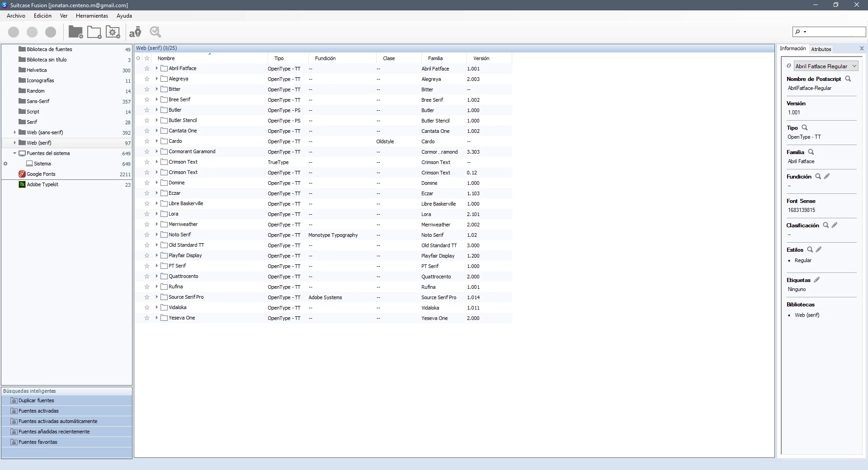The width and height of the screenshot is (868, 470).
Task: Click the pencil icon next to Etiquetas
Action: tap(817, 280)
